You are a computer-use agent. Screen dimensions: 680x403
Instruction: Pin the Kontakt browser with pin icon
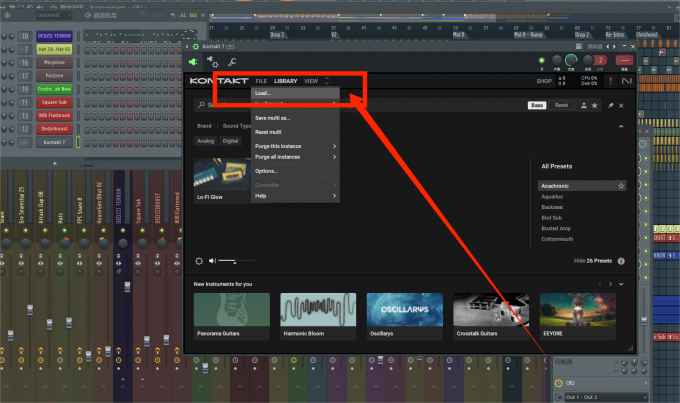tap(611, 105)
